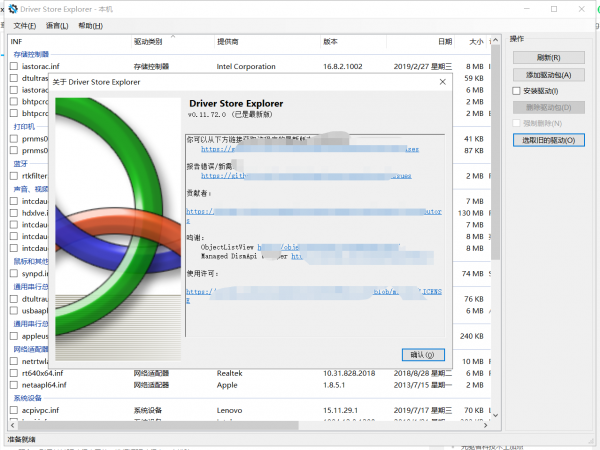Check the synpd driver row checkbox
The image size is (600, 450).
coord(14,274)
